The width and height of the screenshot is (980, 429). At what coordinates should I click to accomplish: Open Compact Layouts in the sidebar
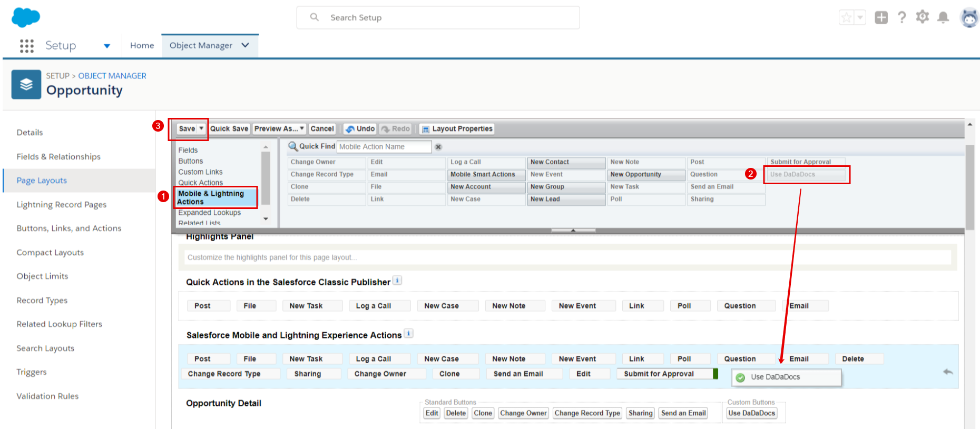click(50, 253)
